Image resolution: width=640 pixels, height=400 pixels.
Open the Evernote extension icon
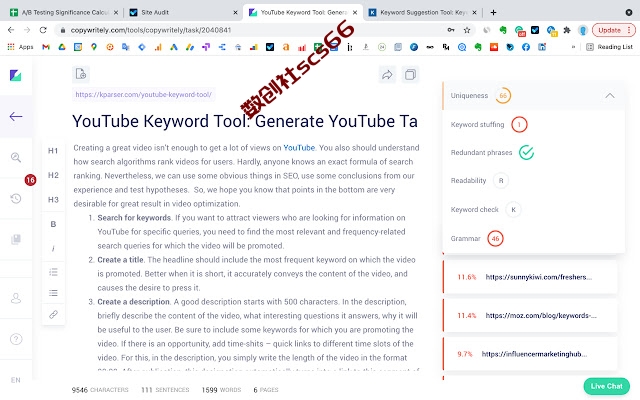(x=503, y=30)
